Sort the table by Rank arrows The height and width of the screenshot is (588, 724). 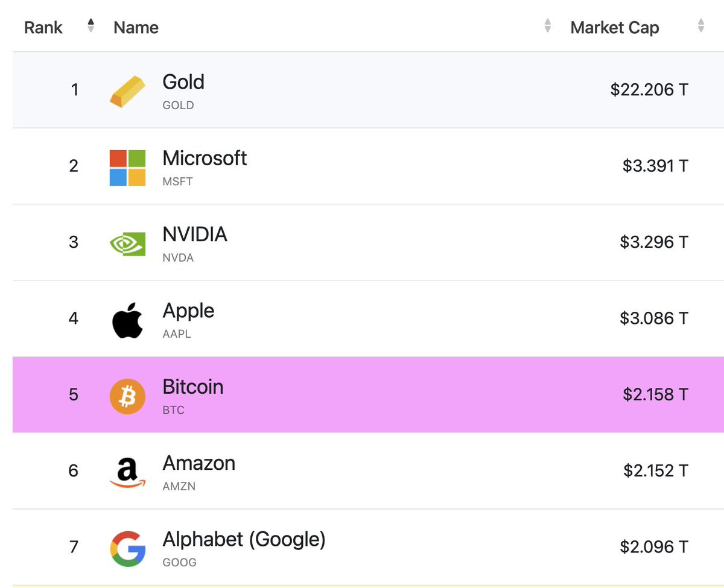[91, 25]
